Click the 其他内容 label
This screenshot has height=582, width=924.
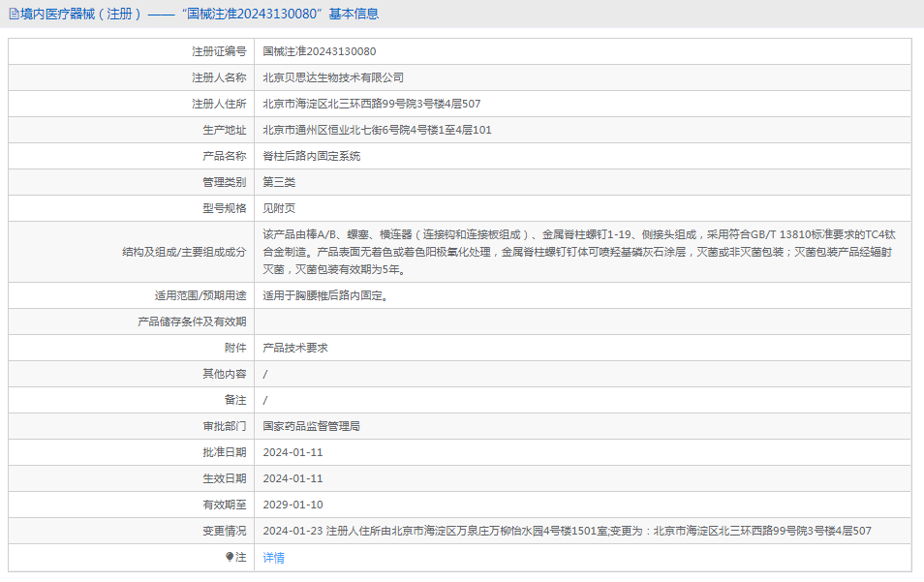point(225,374)
